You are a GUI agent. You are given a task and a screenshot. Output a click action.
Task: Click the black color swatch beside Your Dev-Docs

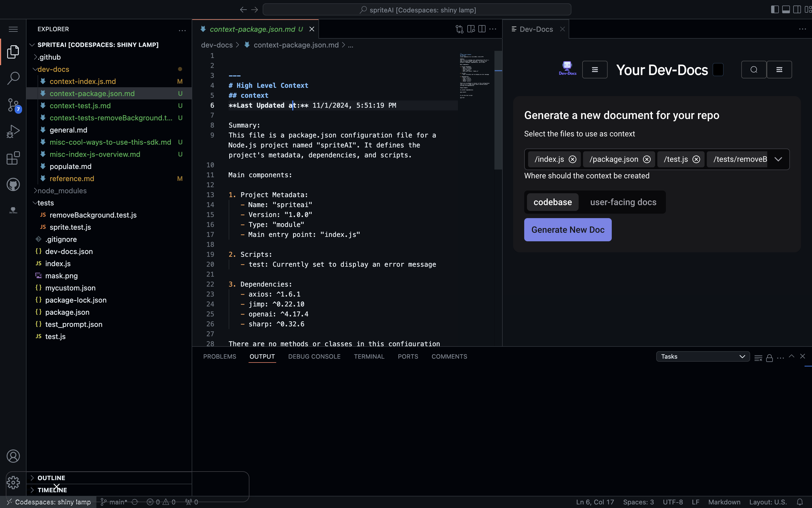(x=718, y=70)
